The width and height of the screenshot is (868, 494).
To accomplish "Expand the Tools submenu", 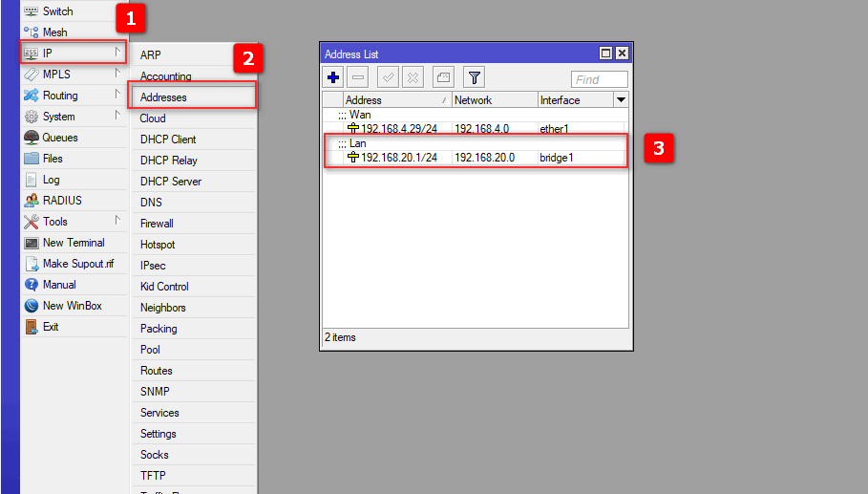I will pyautogui.click(x=72, y=222).
